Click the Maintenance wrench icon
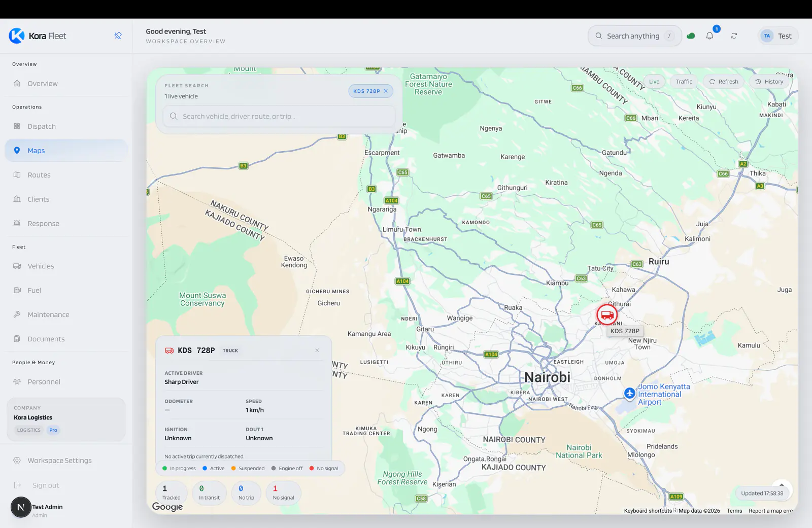 click(x=17, y=315)
